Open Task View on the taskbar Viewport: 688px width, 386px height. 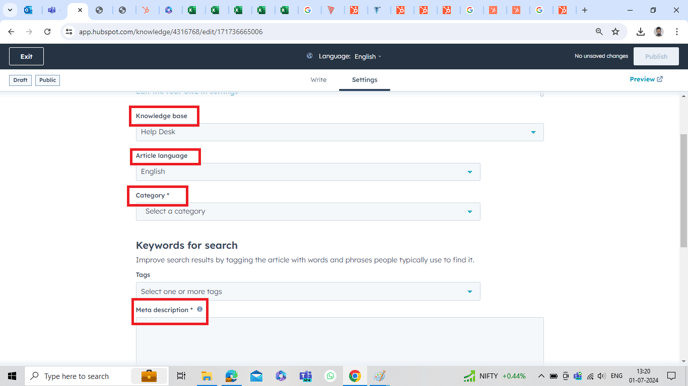pos(181,376)
